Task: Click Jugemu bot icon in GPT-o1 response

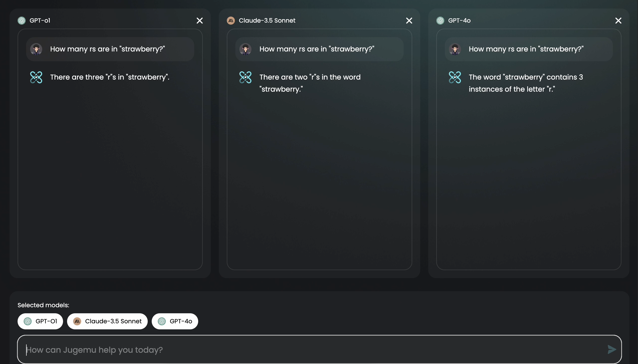Action: click(36, 77)
